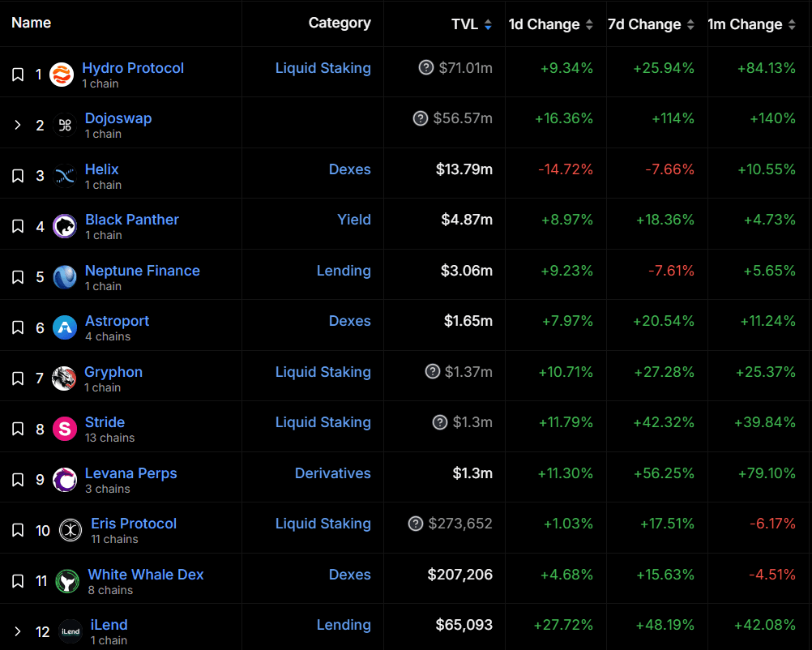Viewport: 812px width, 650px height.
Task: Bookmark the Levana Perps protocol
Action: [18, 480]
